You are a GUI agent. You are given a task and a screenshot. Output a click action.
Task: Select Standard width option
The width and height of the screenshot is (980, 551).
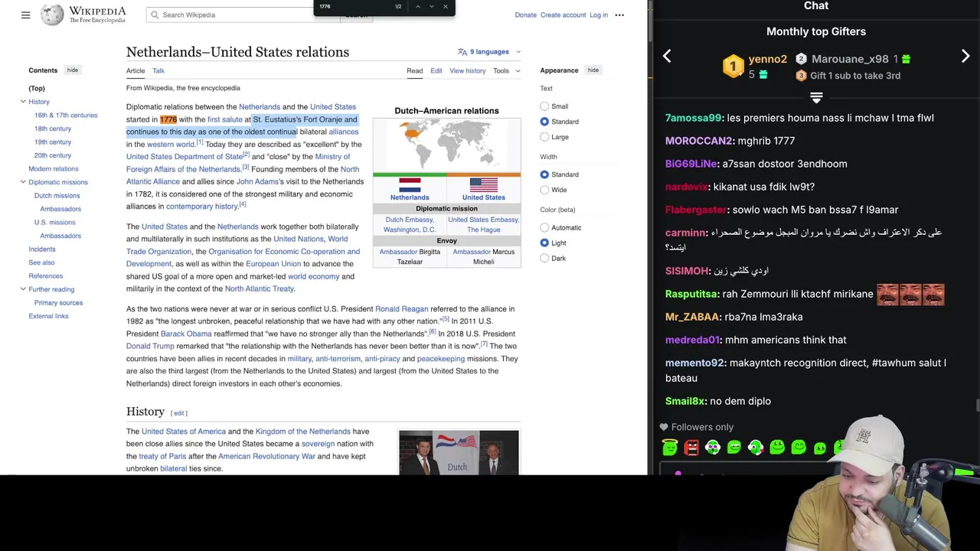pos(544,174)
